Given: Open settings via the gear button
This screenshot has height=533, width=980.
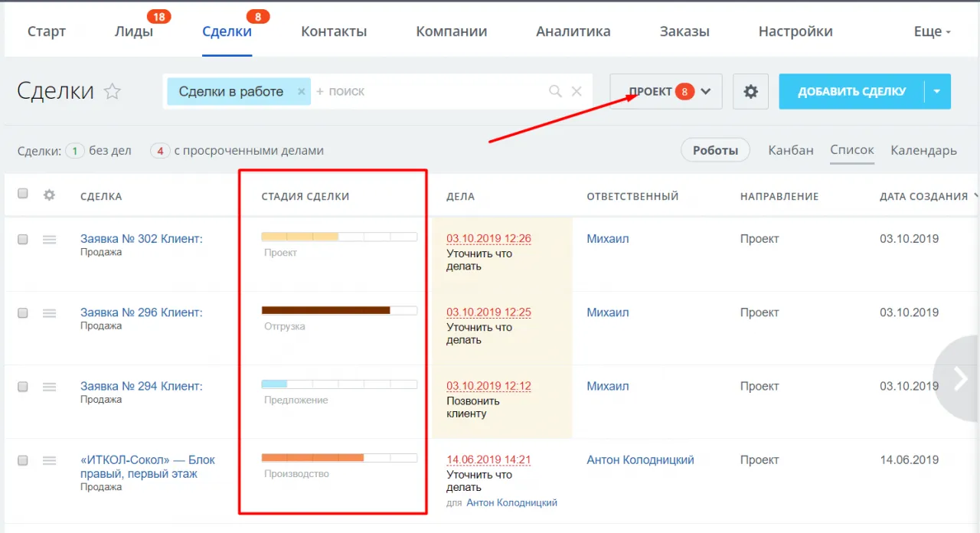Looking at the screenshot, I should tap(750, 92).
